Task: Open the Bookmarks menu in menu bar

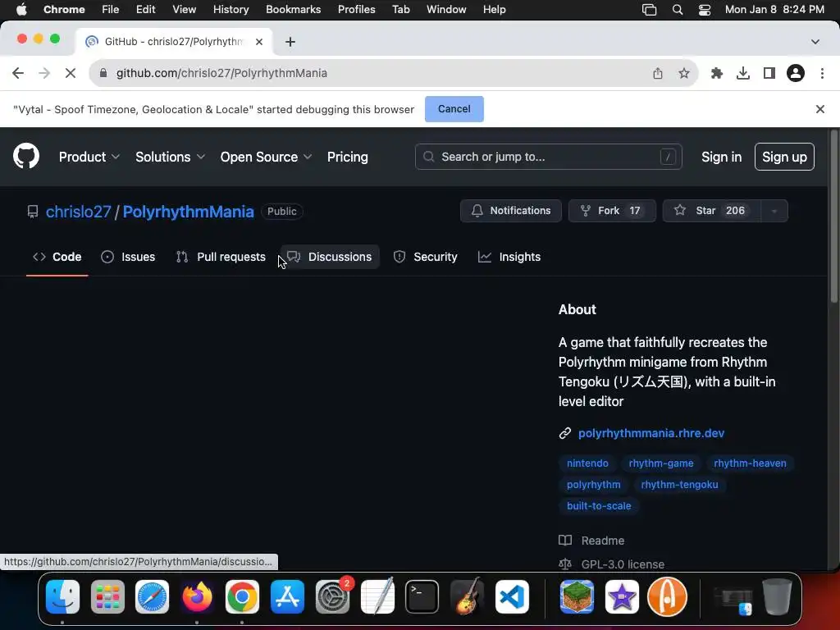Action: tap(293, 10)
